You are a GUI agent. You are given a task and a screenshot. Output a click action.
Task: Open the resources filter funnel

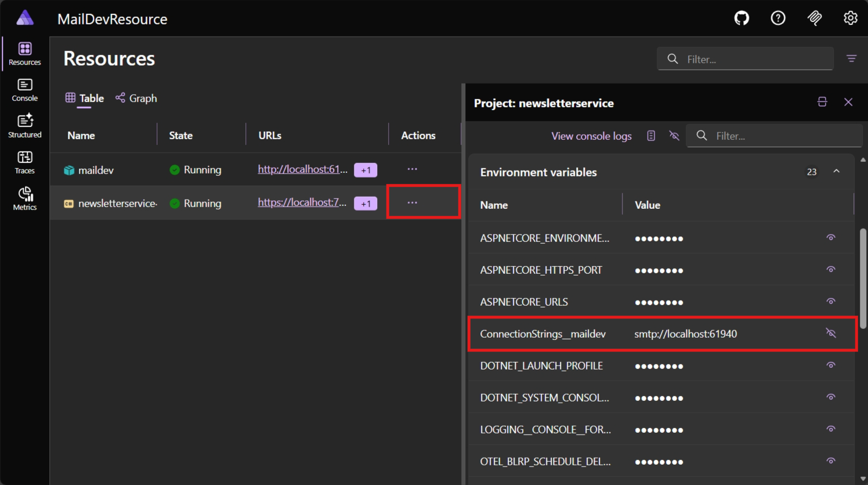pos(851,59)
